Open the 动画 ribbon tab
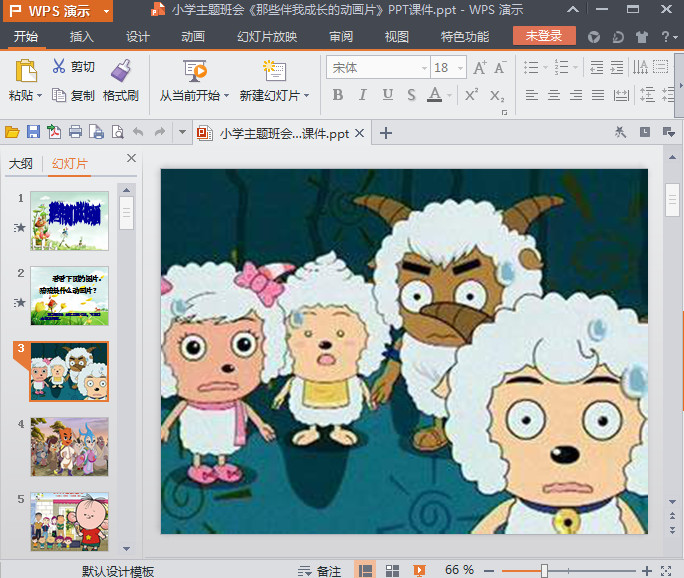 [193, 37]
